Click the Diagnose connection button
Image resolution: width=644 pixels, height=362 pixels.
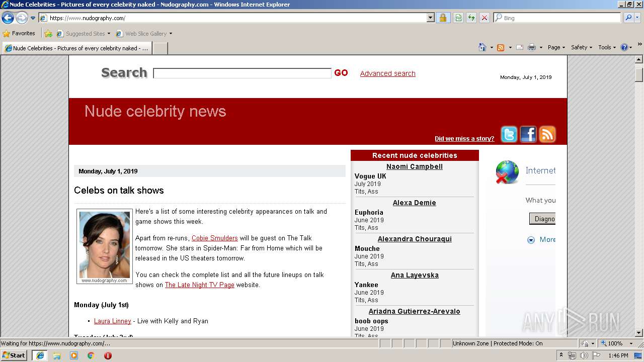click(x=542, y=219)
